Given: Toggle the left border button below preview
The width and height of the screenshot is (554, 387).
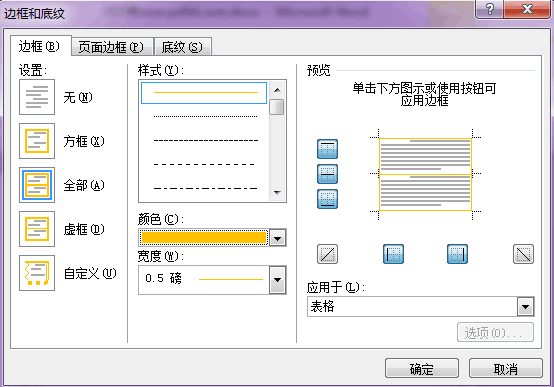Looking at the screenshot, I should point(393,254).
